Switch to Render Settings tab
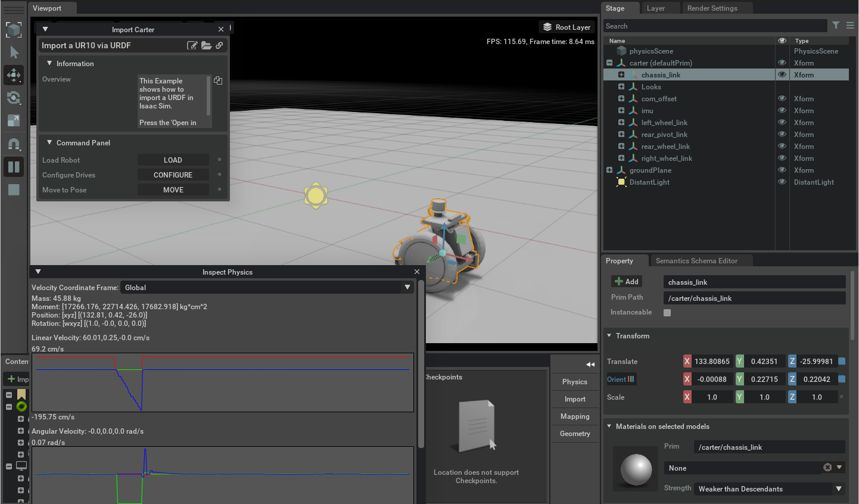This screenshot has height=504, width=859. pos(712,8)
